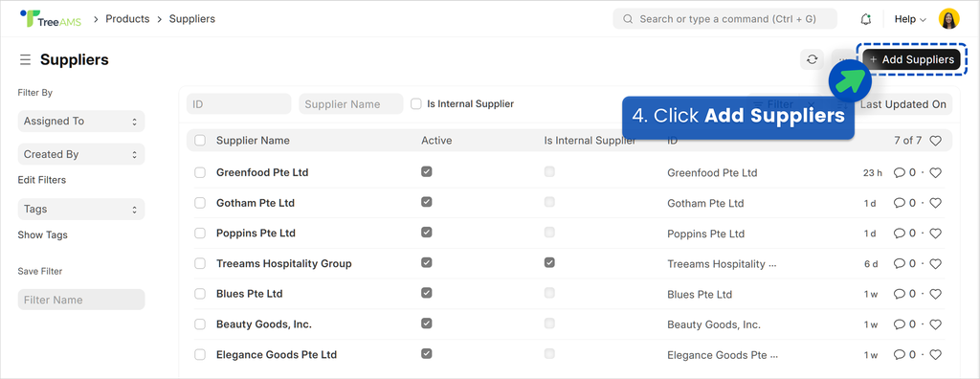980x379 pixels.
Task: Open the Elegance Goods Pte Ltd supplier
Action: (x=277, y=355)
